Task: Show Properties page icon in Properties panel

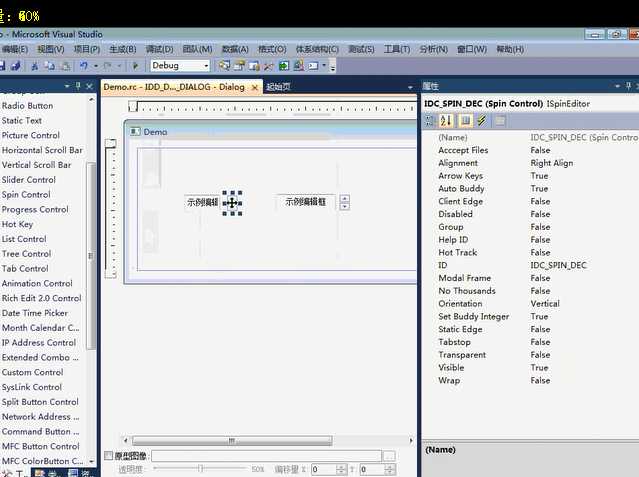Action: pyautogui.click(x=465, y=120)
